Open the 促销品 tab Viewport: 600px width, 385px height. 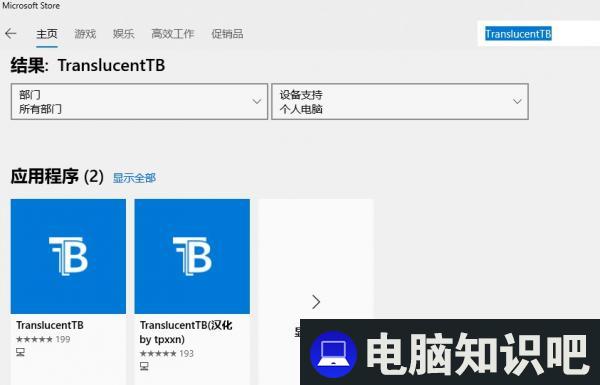(x=227, y=34)
